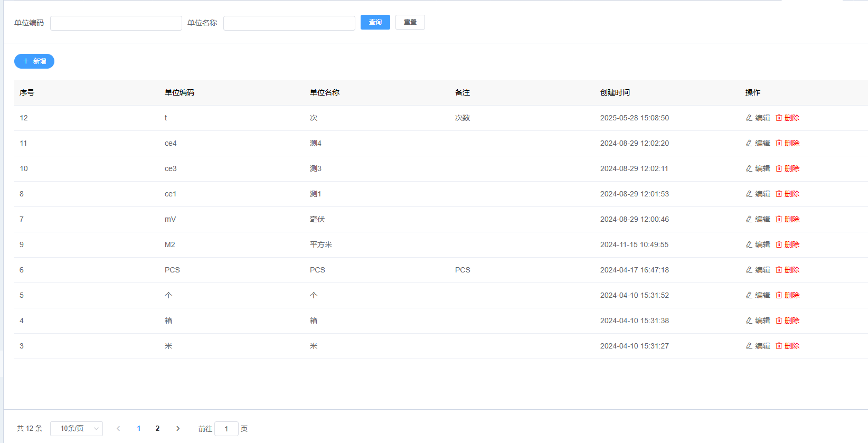Click the 序号 column header
The image size is (868, 443).
27,92
